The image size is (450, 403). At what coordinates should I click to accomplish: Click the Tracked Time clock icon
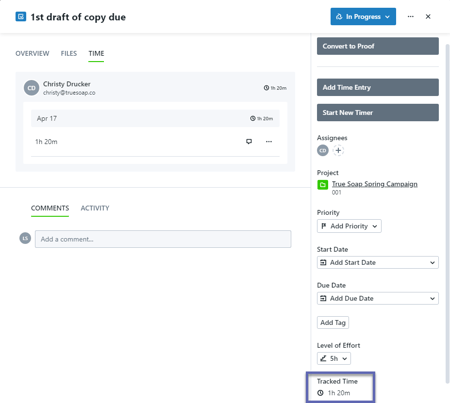[320, 393]
